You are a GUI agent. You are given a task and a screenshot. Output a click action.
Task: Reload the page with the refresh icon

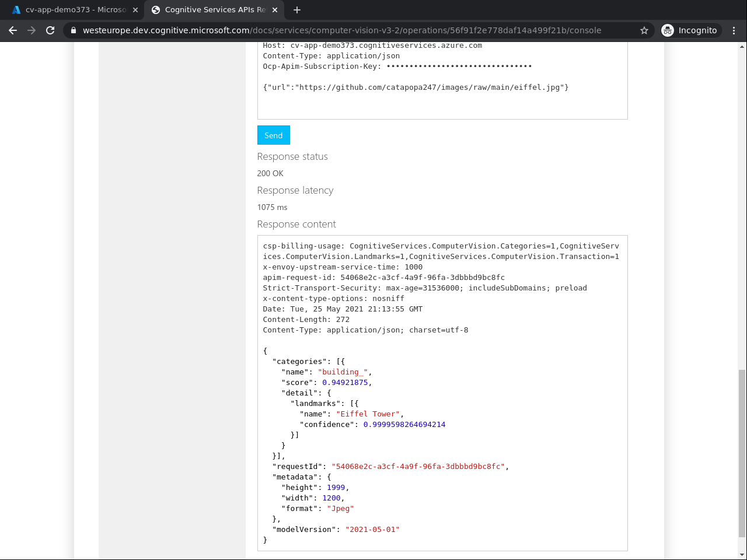(x=50, y=30)
